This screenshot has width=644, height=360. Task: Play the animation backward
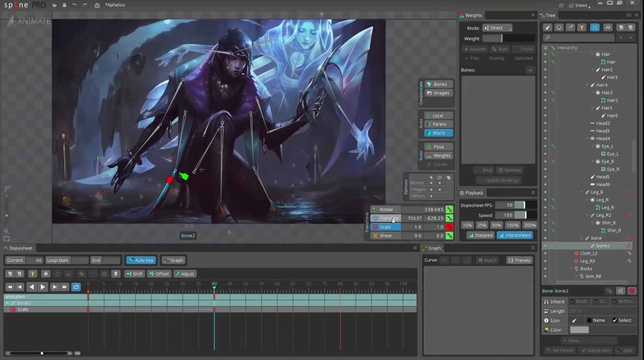(32, 287)
